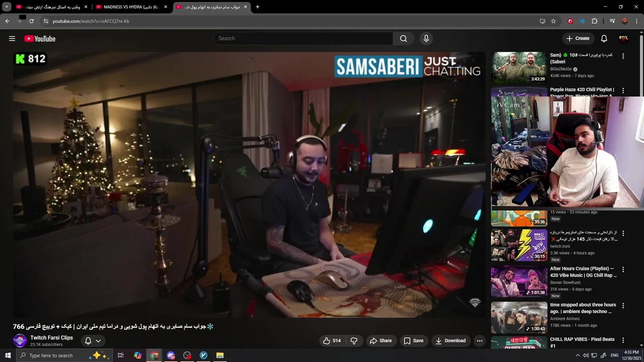Open the ENG language indicator
Image resolution: width=644 pixels, height=362 pixels.
pos(614,355)
